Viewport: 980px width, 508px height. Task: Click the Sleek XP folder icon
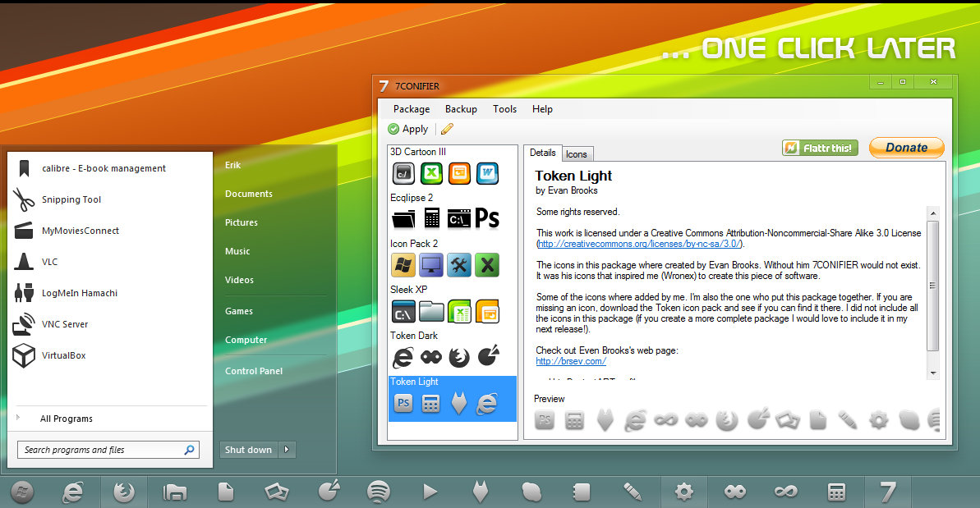point(431,311)
